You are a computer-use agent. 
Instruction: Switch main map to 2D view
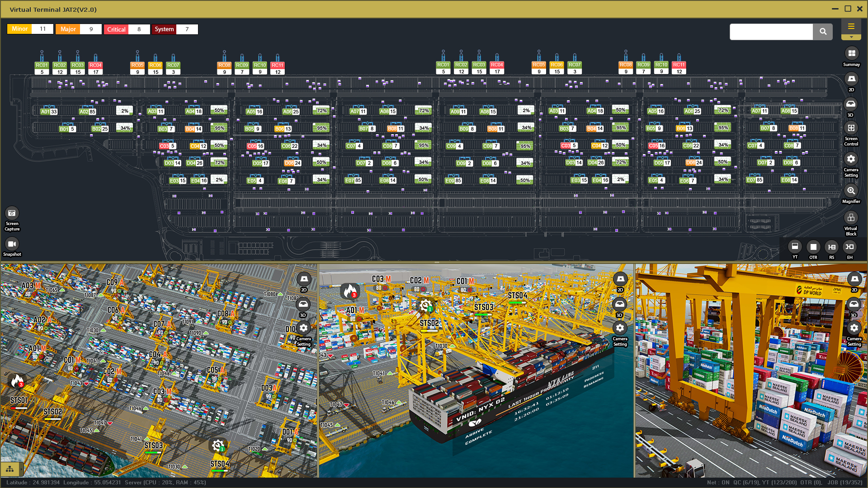851,80
